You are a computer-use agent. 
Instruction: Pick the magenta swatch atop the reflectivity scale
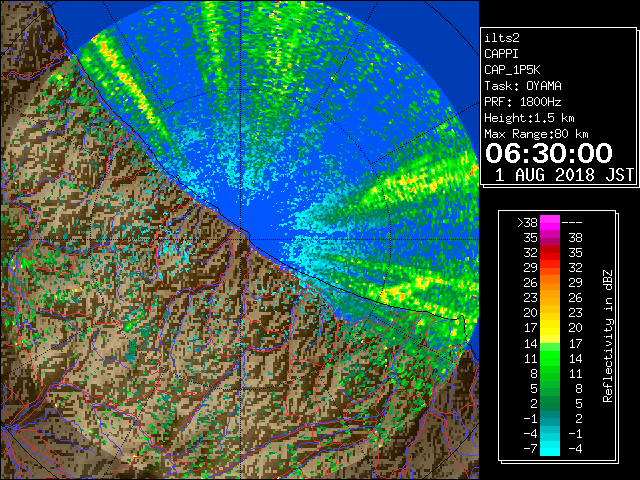[x=550, y=223]
